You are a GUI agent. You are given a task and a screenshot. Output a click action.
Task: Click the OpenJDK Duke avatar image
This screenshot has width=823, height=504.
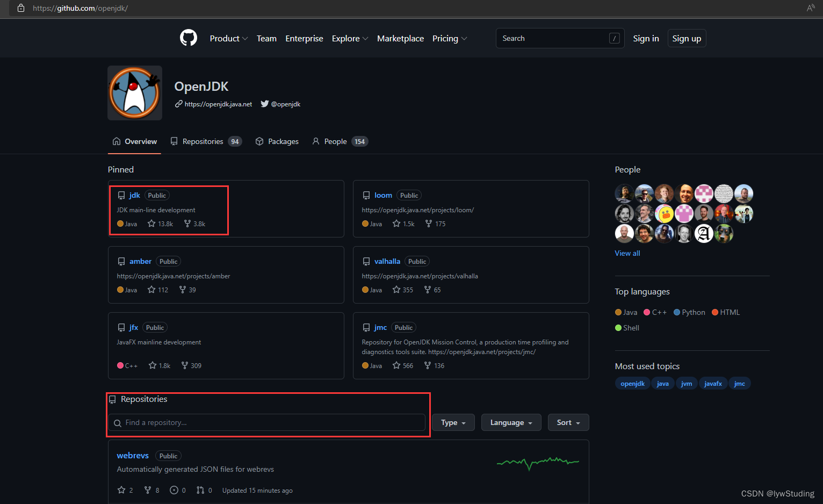pyautogui.click(x=135, y=93)
